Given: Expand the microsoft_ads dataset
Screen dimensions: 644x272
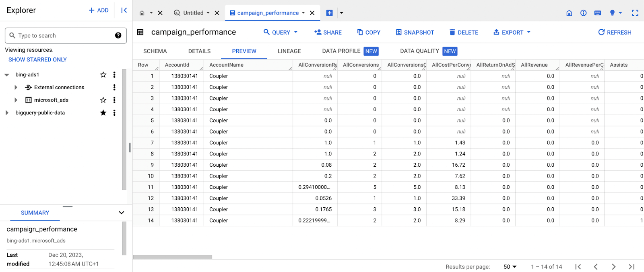Looking at the screenshot, I should 16,100.
